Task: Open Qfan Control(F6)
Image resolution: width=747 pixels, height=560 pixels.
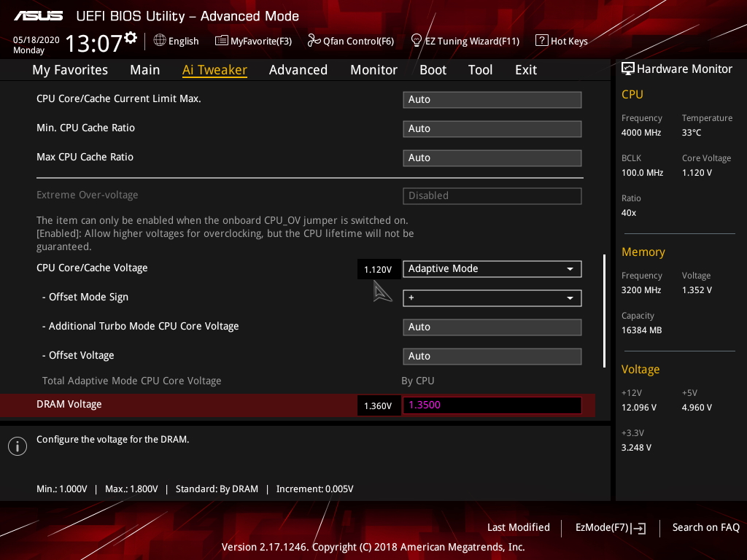Action: point(358,41)
